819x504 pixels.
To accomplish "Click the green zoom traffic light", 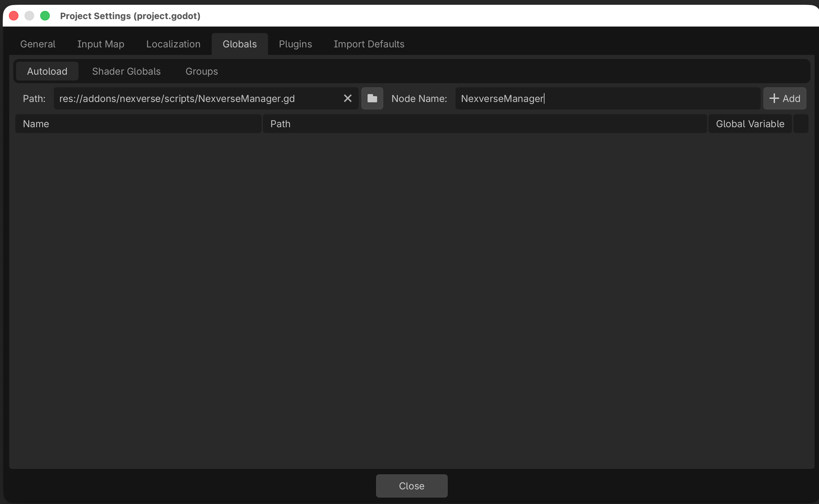I will 45,16.
